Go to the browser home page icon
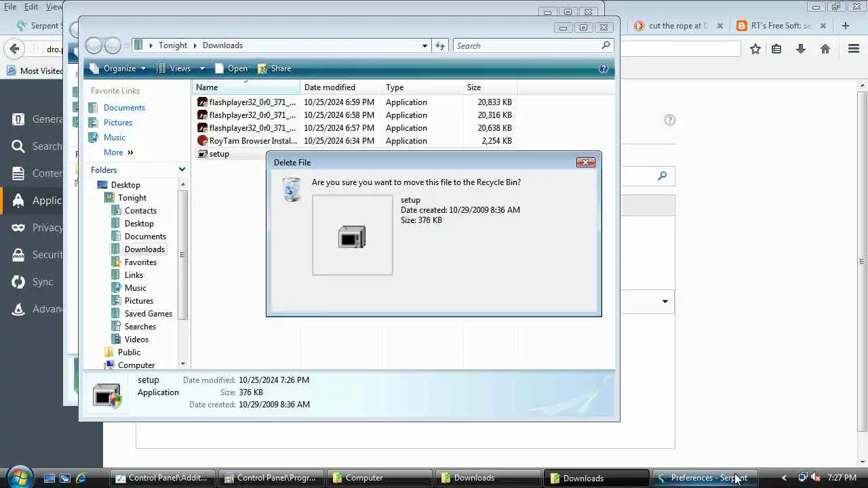868x488 pixels. point(825,49)
